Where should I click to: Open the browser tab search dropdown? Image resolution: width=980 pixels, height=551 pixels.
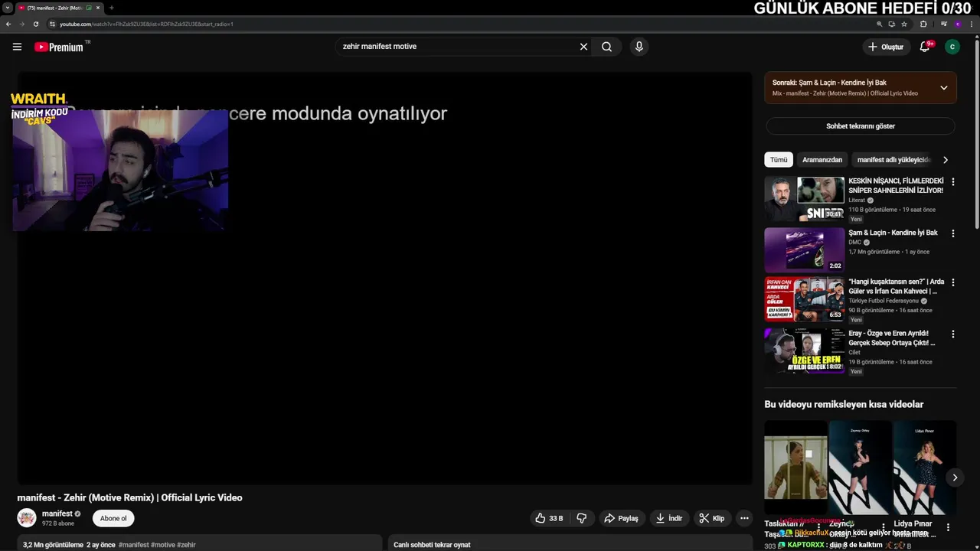point(8,8)
